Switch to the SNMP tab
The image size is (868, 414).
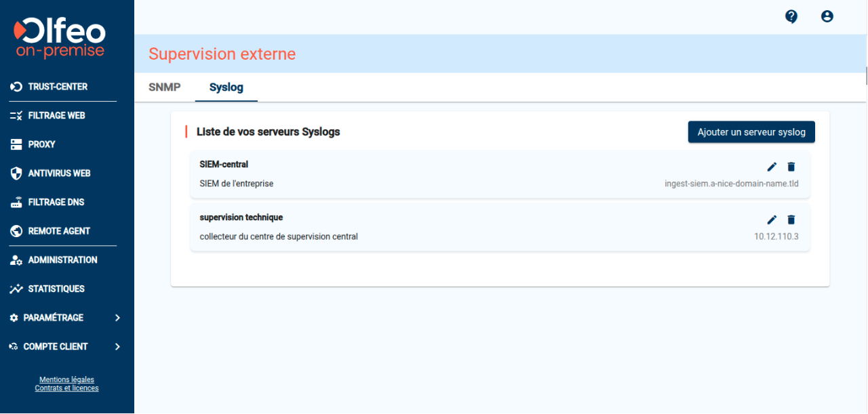(x=164, y=87)
